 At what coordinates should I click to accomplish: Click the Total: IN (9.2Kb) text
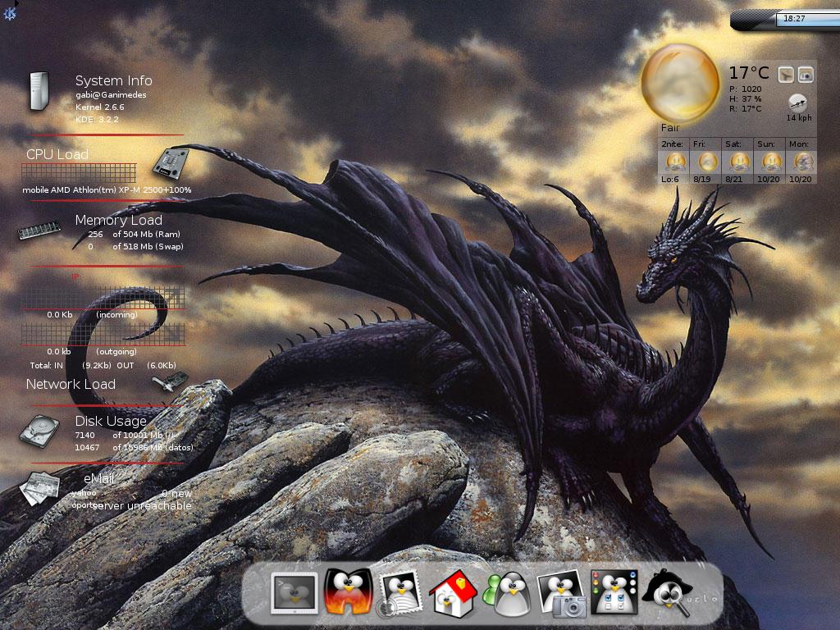(x=71, y=365)
